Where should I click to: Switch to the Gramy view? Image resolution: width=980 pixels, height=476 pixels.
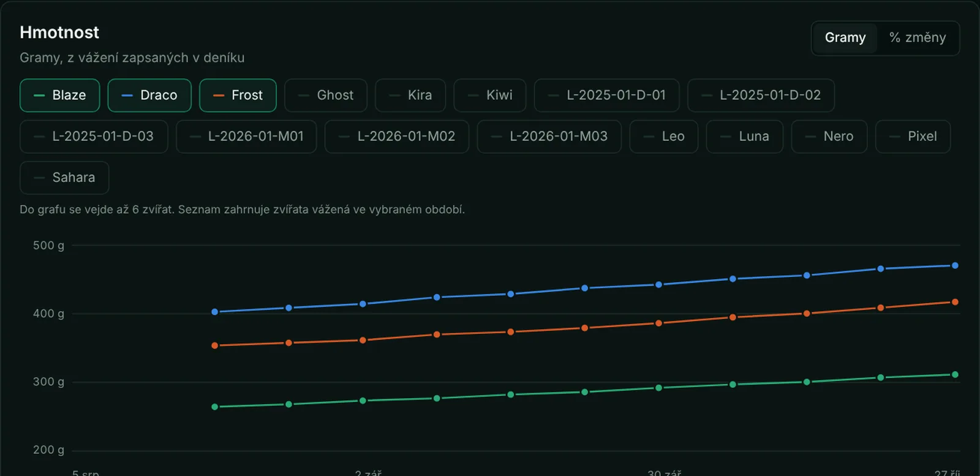[x=845, y=38]
